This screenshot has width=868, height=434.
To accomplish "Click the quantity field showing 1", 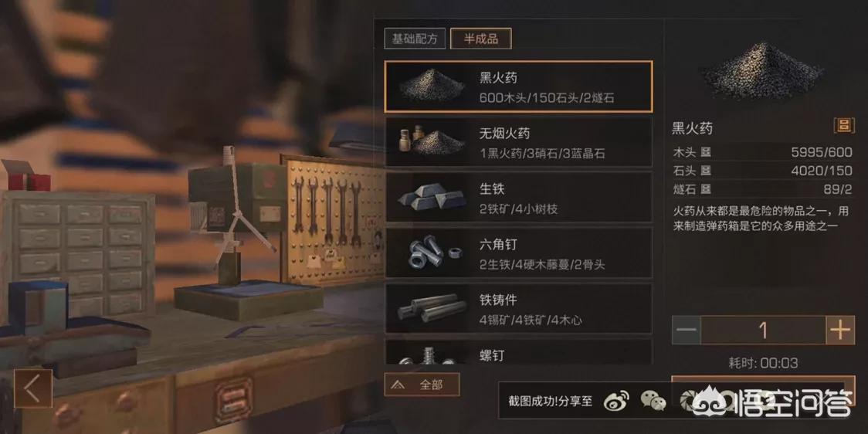I will [x=764, y=331].
